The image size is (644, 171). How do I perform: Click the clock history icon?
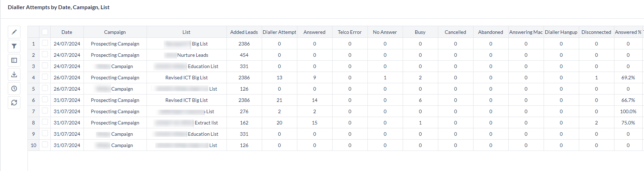(14, 88)
